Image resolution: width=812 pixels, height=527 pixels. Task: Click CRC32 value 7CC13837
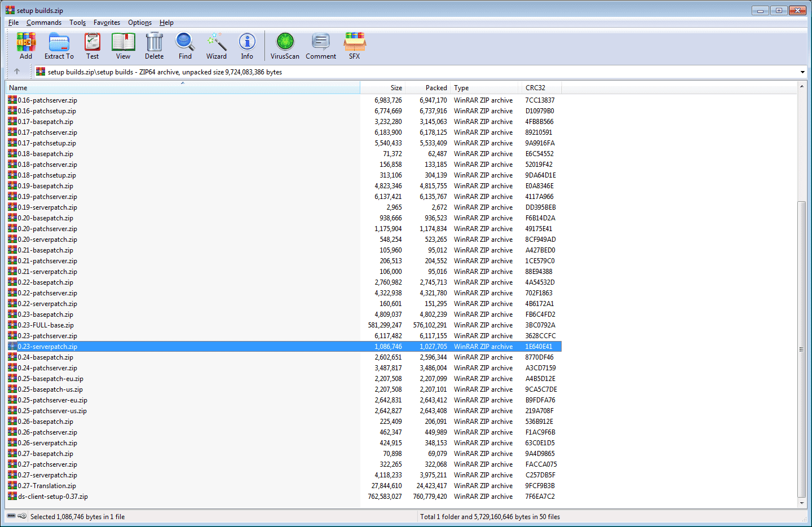pos(540,100)
